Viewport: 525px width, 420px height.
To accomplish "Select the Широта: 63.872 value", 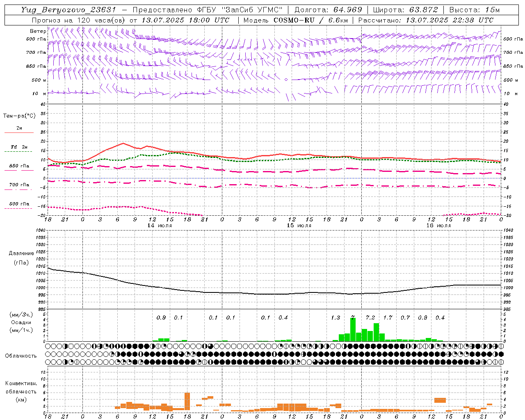I will click(406, 10).
